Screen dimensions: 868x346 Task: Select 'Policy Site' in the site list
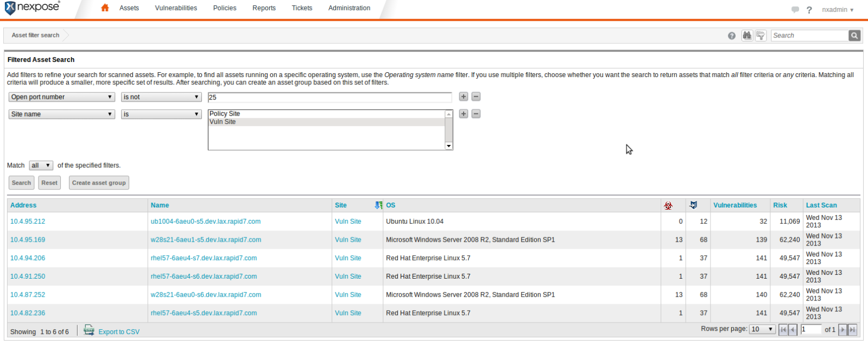tap(225, 114)
